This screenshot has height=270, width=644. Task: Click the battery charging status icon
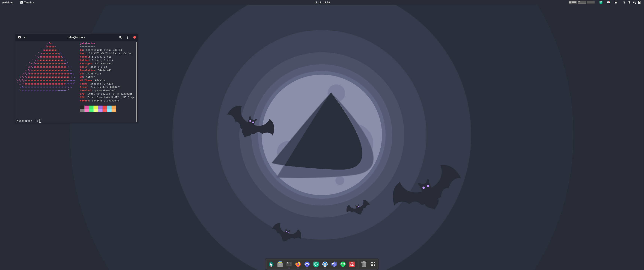click(x=640, y=2)
